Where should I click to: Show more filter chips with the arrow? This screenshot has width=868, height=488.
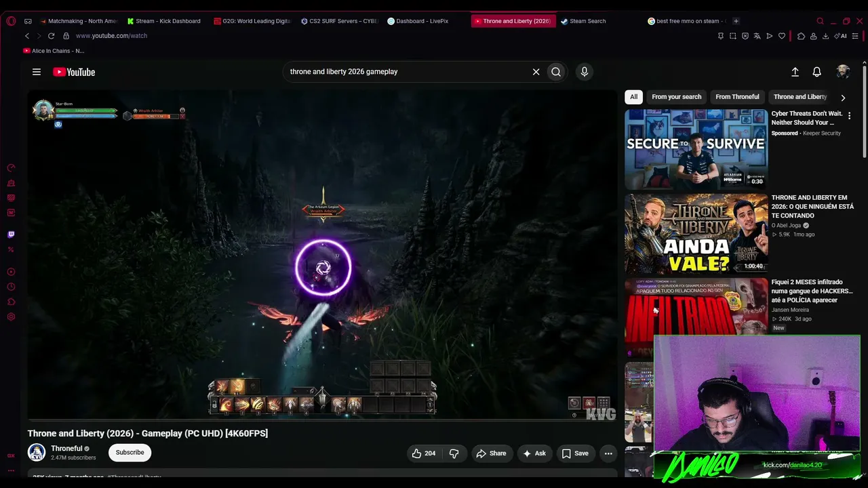click(843, 98)
